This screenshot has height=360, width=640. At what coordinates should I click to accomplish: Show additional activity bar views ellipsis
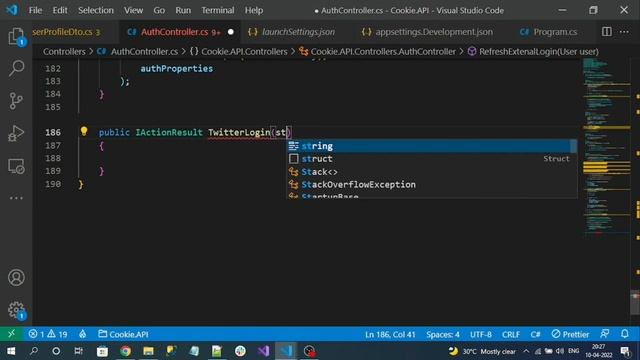tap(16, 198)
